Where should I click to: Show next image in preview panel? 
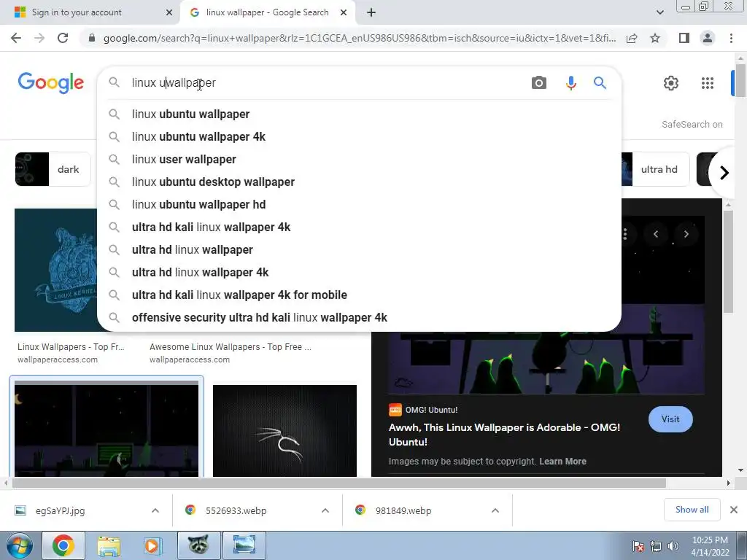pyautogui.click(x=686, y=234)
